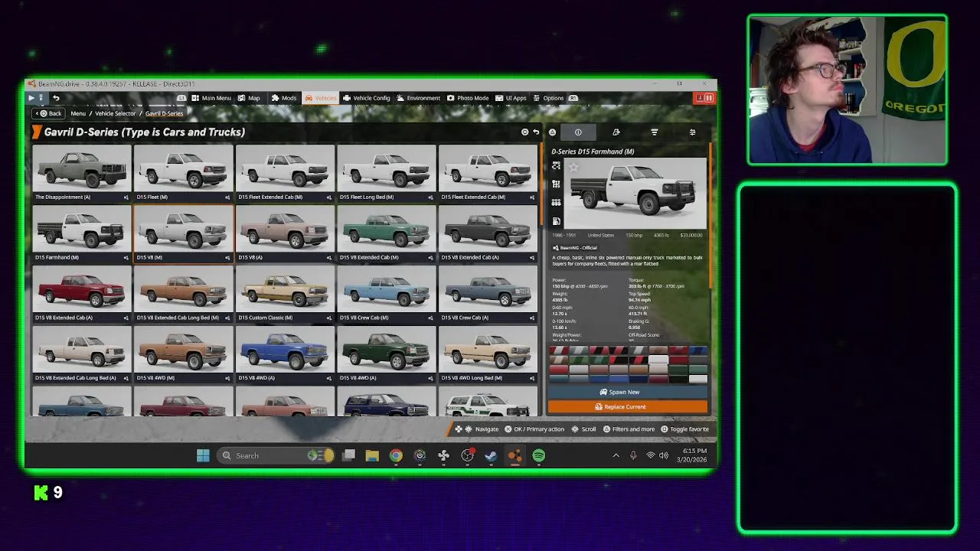Select the D15 Farmhand (M) thumbnail
This screenshot has height=551, width=980.
(82, 233)
